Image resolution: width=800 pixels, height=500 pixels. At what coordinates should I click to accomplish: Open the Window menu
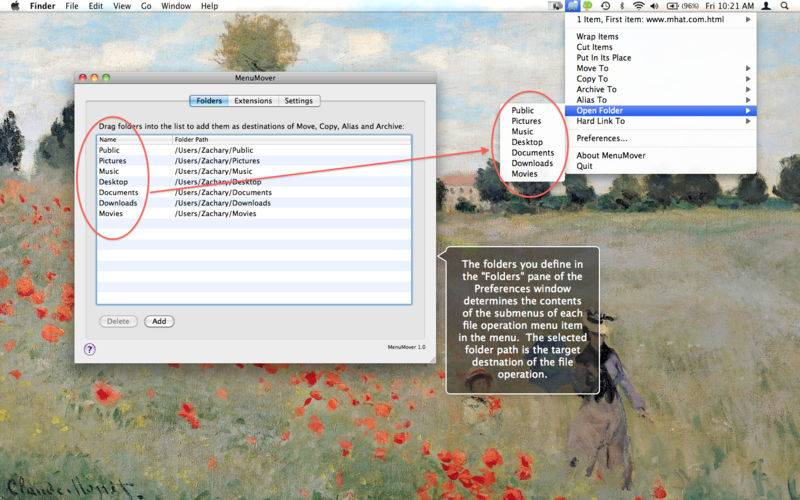tap(176, 6)
